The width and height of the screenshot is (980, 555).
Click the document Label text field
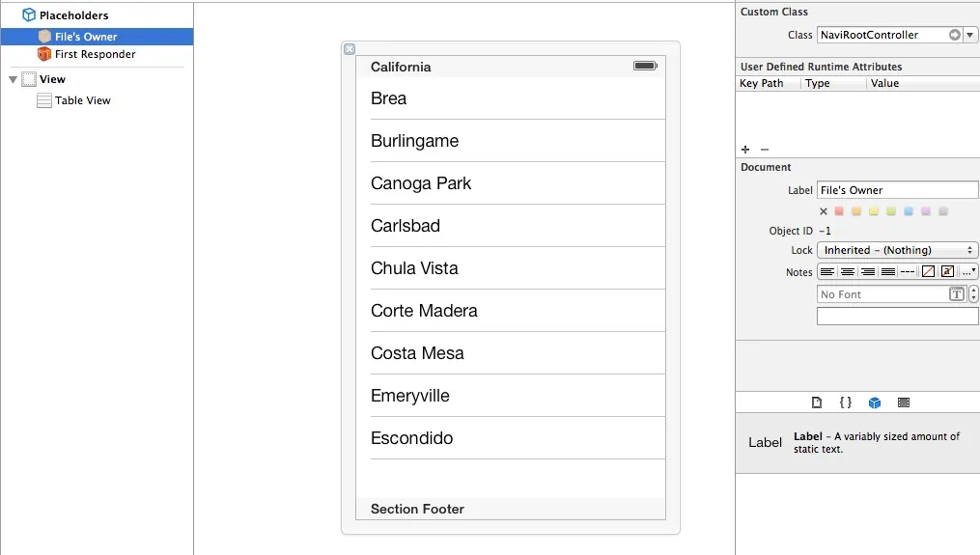897,190
